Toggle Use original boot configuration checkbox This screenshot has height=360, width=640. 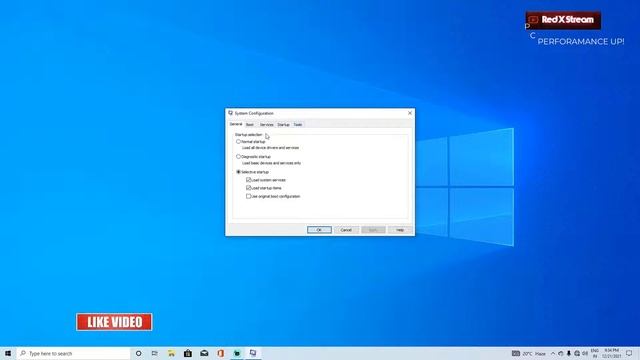pyautogui.click(x=249, y=196)
